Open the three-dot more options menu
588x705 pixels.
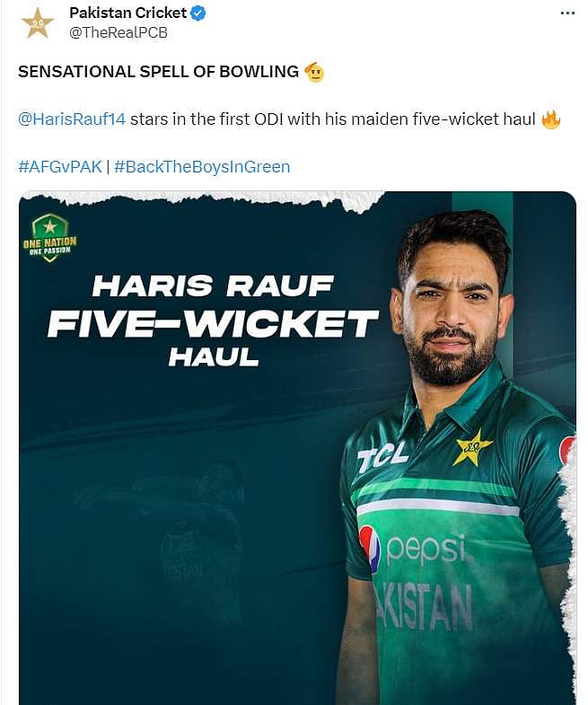click(567, 13)
